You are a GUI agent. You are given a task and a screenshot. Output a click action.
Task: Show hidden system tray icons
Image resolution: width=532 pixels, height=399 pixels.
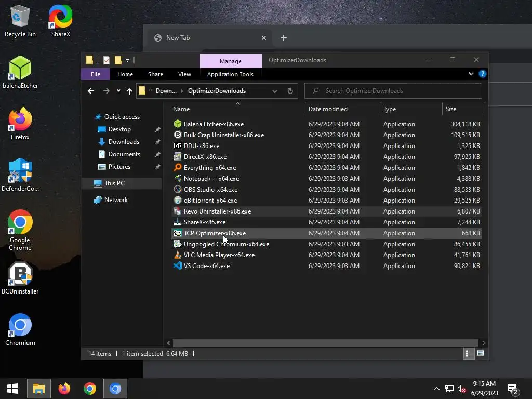point(436,389)
